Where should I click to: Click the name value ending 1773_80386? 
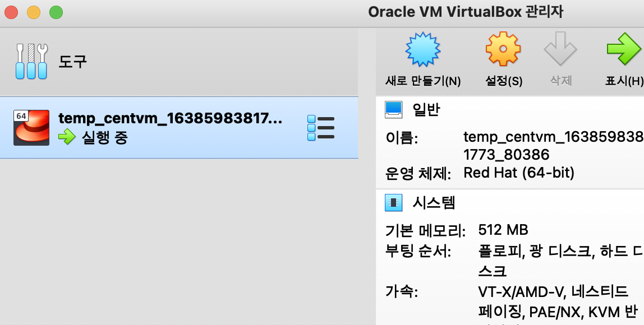(x=553, y=146)
